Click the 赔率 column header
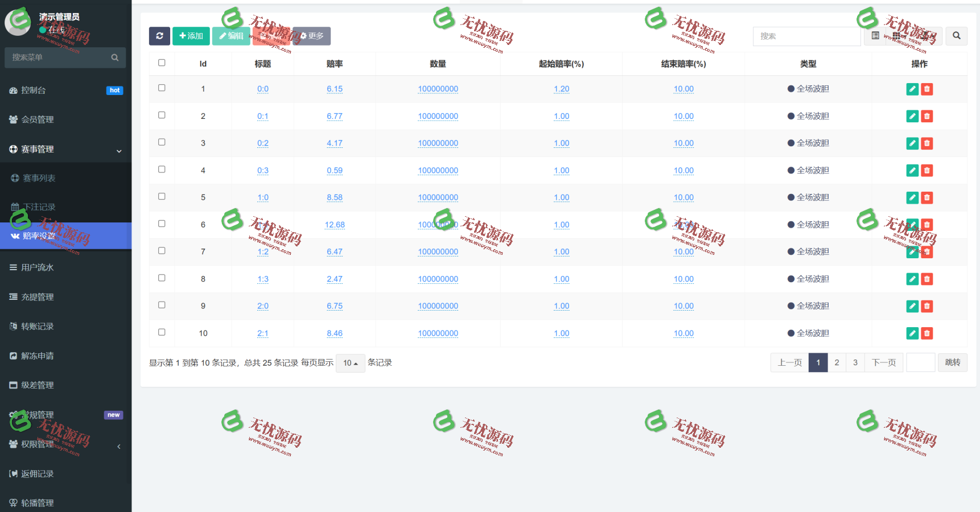The width and height of the screenshot is (980, 512). click(x=335, y=64)
